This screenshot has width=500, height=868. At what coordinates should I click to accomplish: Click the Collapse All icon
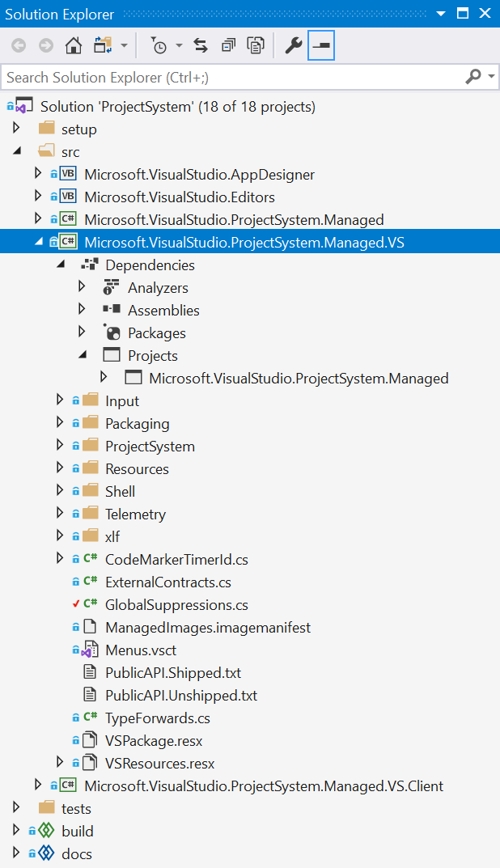(228, 45)
